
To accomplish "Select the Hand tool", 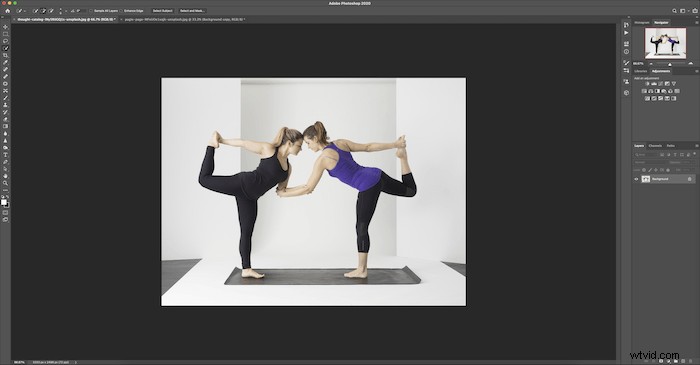I will [5, 176].
